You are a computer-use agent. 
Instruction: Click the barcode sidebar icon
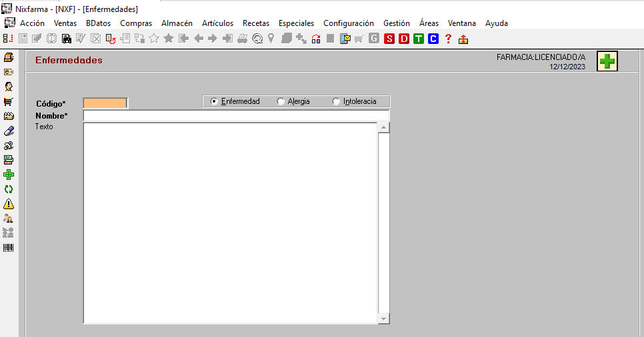tap(8, 248)
